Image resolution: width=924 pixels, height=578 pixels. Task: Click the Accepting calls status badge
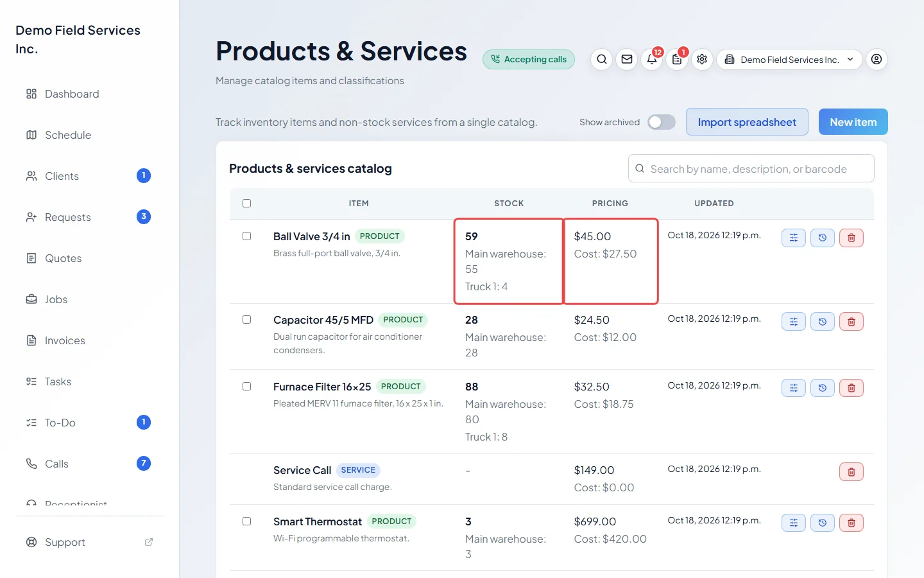[529, 60]
